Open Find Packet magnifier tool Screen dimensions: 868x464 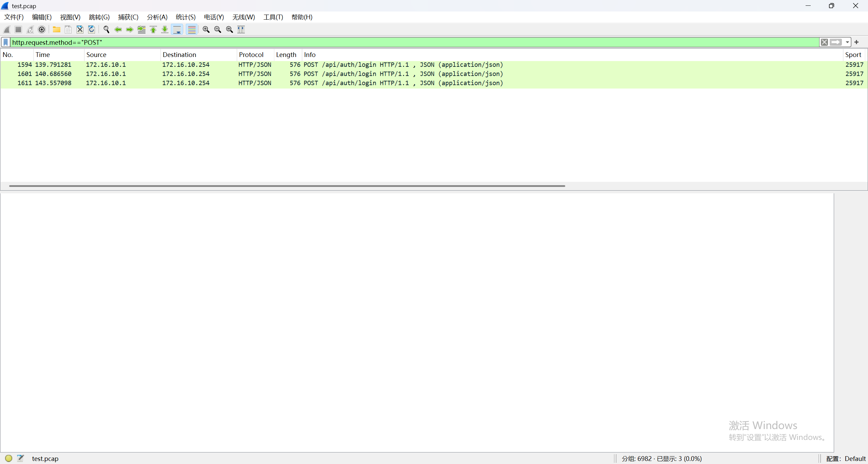click(106, 30)
